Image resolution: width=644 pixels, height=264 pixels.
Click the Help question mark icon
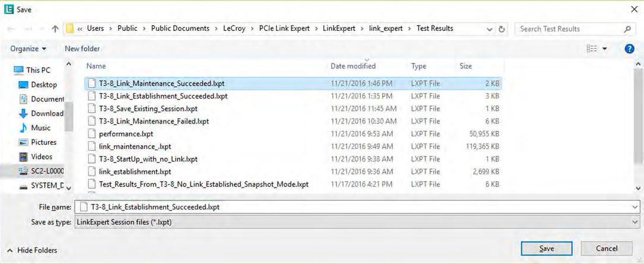click(x=629, y=49)
